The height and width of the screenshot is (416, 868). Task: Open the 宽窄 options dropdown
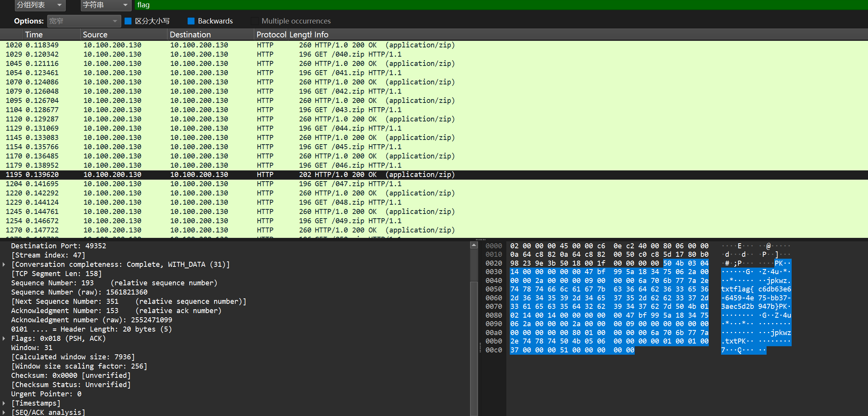pyautogui.click(x=84, y=21)
